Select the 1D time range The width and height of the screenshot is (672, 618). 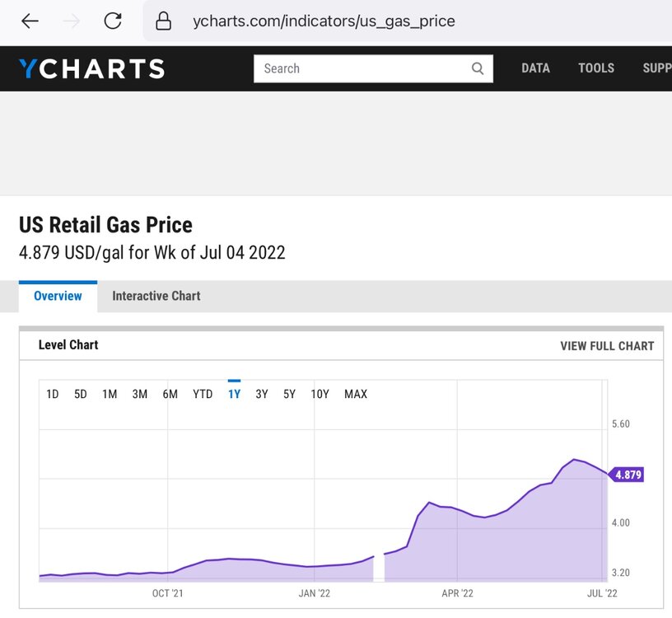(53, 394)
